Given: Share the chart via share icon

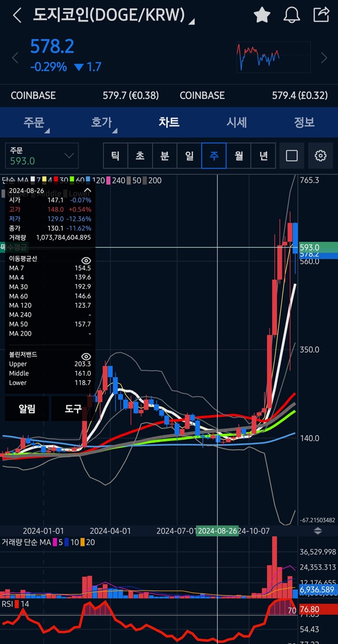Looking at the screenshot, I should 321,14.
